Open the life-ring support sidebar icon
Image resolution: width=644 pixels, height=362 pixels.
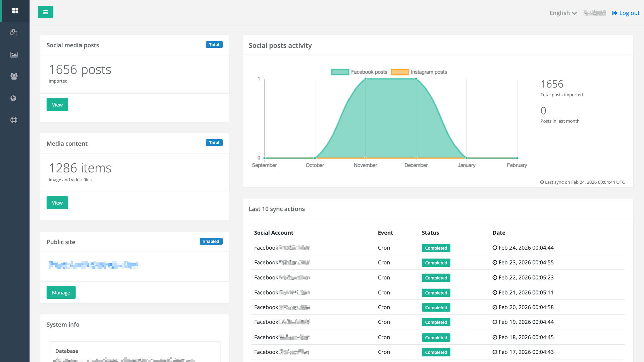click(14, 120)
